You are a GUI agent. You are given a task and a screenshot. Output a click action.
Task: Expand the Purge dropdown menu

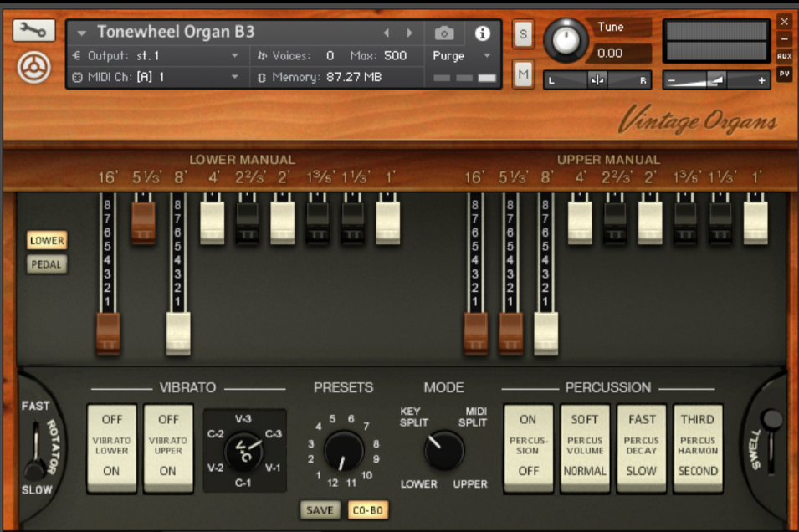461,56
